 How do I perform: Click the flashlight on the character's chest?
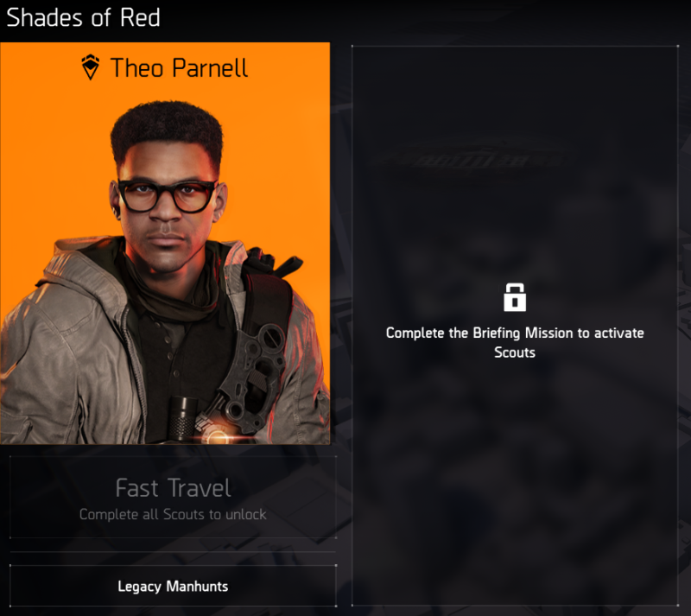(x=181, y=419)
